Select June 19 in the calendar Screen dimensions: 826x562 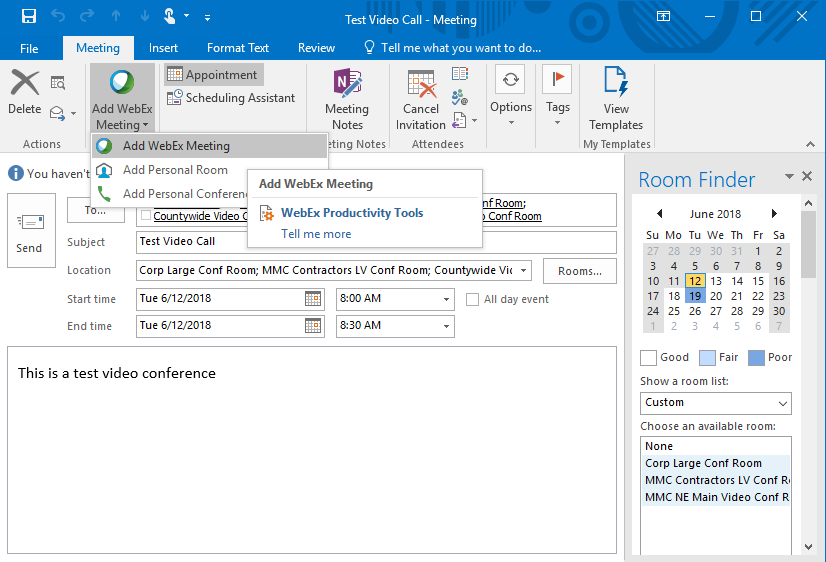(695, 296)
